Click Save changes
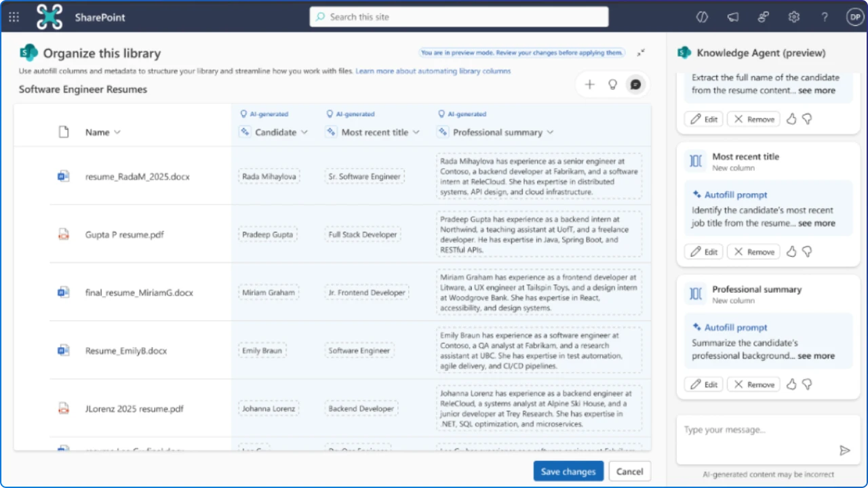Screen dimensions: 868x488 click(x=568, y=471)
